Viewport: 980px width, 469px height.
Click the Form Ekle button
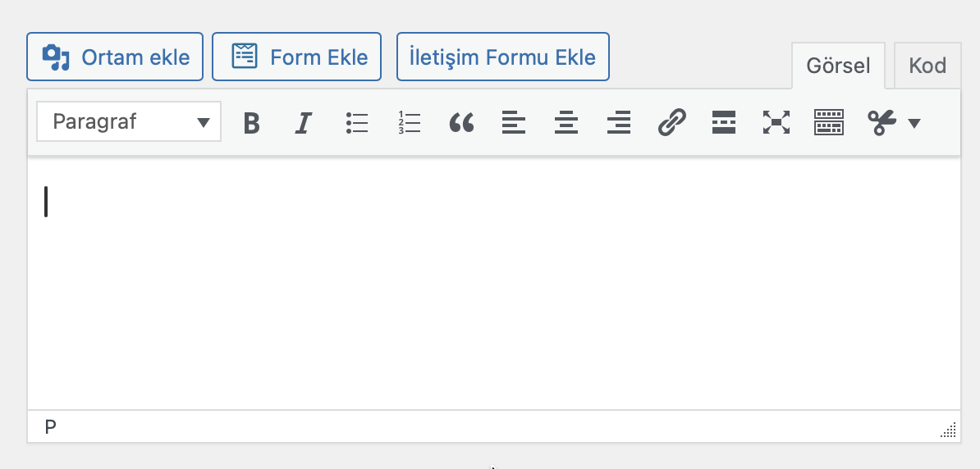tap(297, 57)
